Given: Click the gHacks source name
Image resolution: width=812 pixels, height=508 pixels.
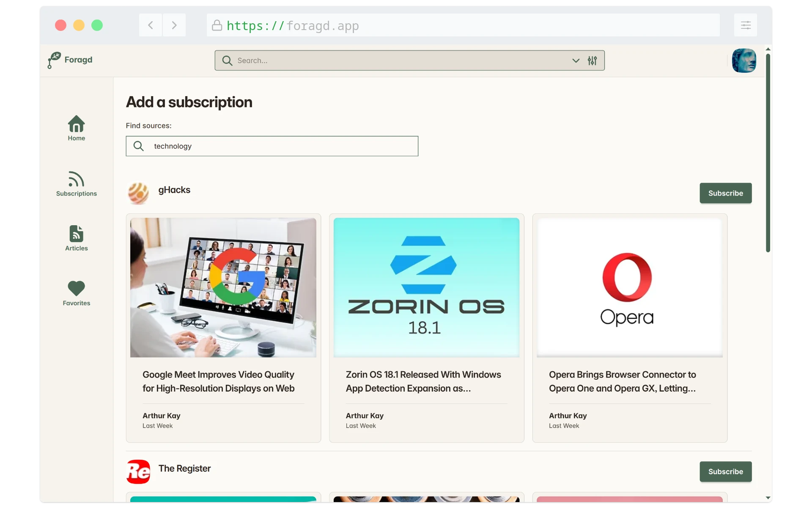Looking at the screenshot, I should pyautogui.click(x=174, y=190).
